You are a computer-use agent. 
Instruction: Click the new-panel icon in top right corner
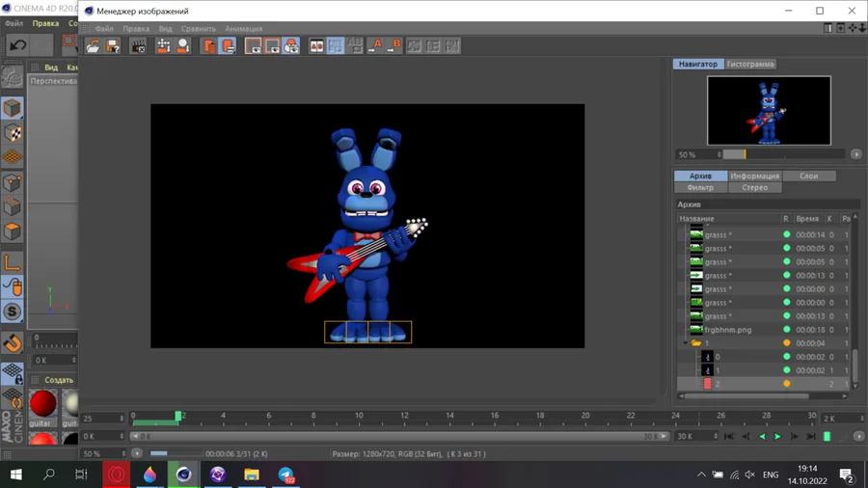(840, 28)
